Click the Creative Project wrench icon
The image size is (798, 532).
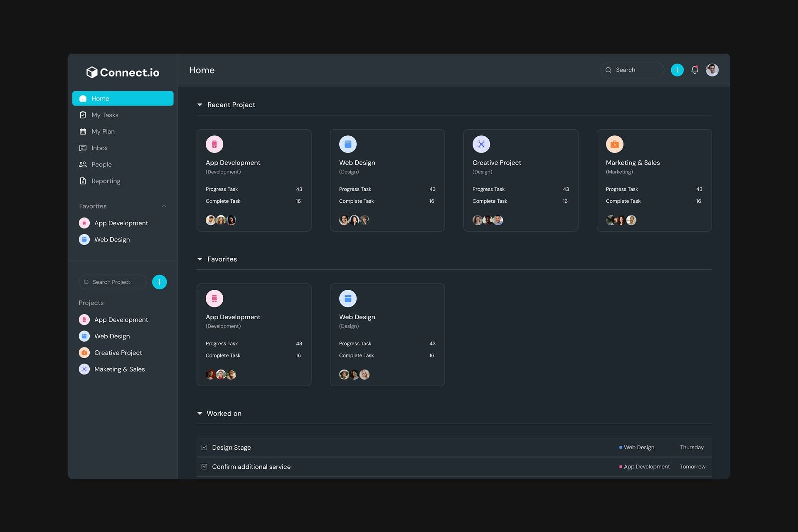pos(481,144)
